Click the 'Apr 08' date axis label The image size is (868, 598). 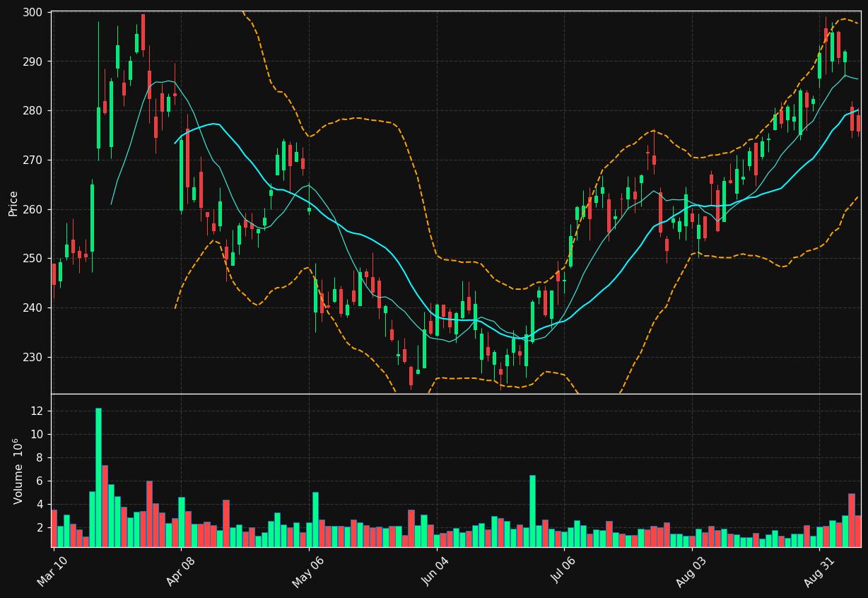coord(182,570)
